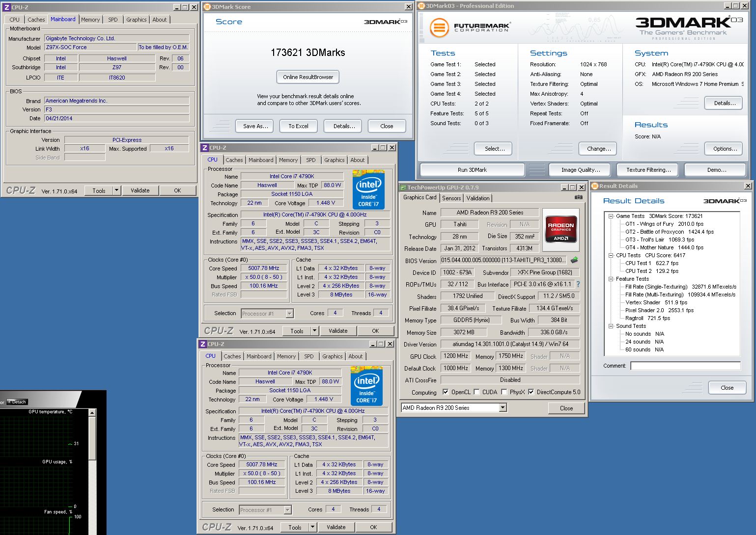756x535 pixels.
Task: Toggle the CUDA checkbox in GPU-Z
Action: coord(476,392)
